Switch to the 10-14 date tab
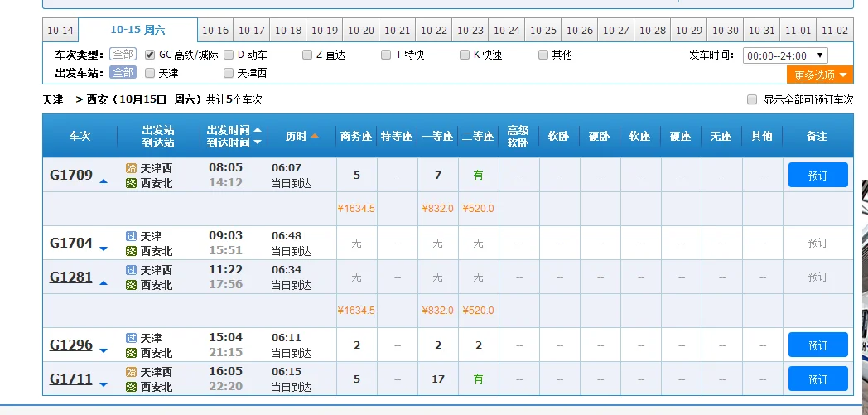868x415 pixels. [60, 31]
